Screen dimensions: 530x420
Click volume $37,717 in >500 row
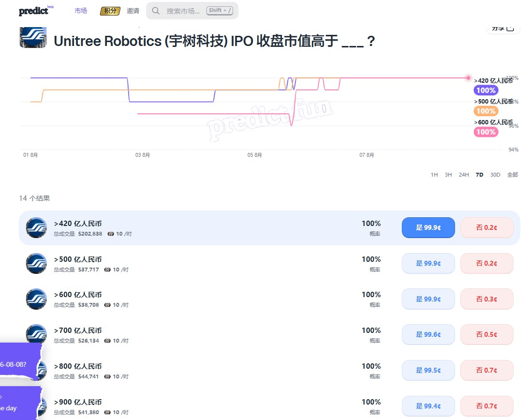(88, 270)
